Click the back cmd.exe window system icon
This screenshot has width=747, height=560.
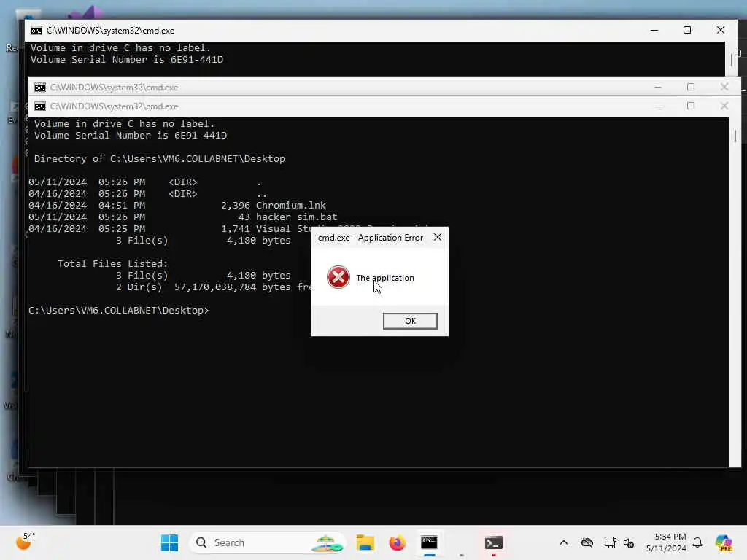(x=36, y=31)
